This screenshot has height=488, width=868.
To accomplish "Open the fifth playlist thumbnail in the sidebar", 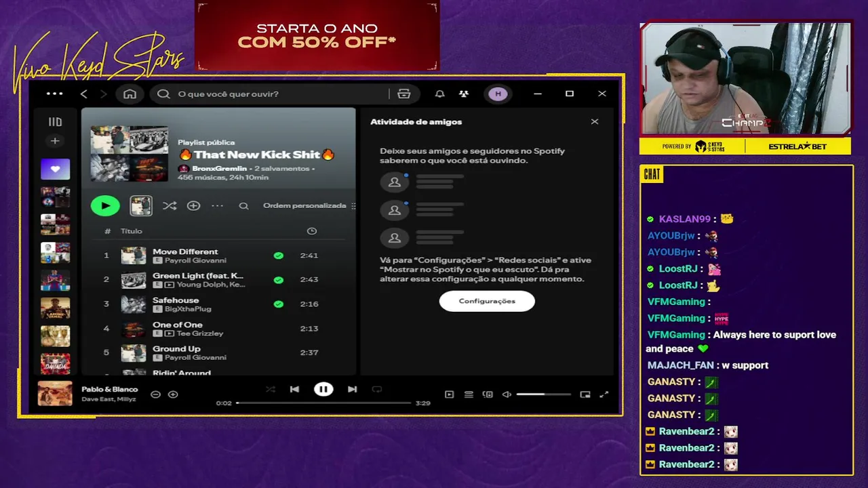I will (55, 280).
